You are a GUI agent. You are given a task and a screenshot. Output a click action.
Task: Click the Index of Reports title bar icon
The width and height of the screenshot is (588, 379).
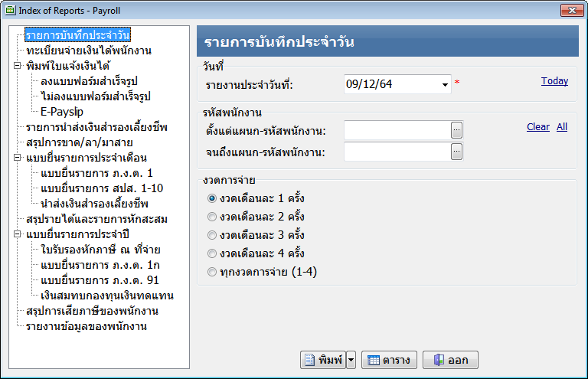pos(10,10)
